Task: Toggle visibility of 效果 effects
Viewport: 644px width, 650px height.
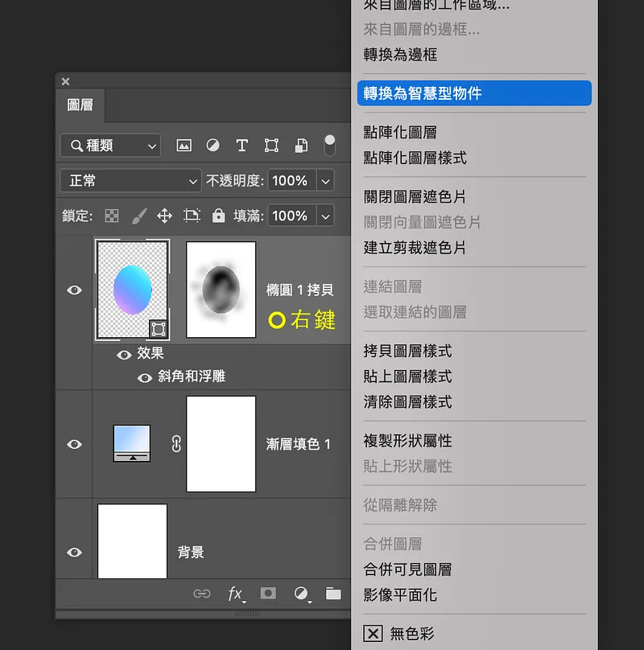Action: [x=124, y=355]
